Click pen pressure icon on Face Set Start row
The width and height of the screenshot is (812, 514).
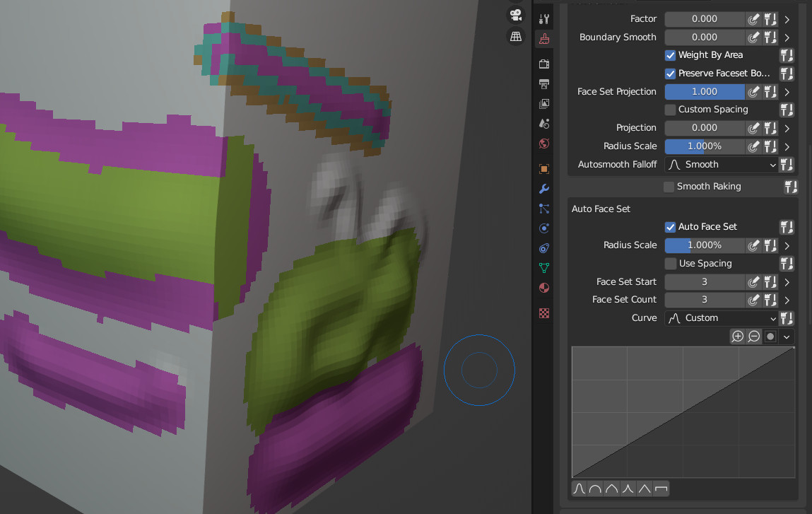coord(753,282)
